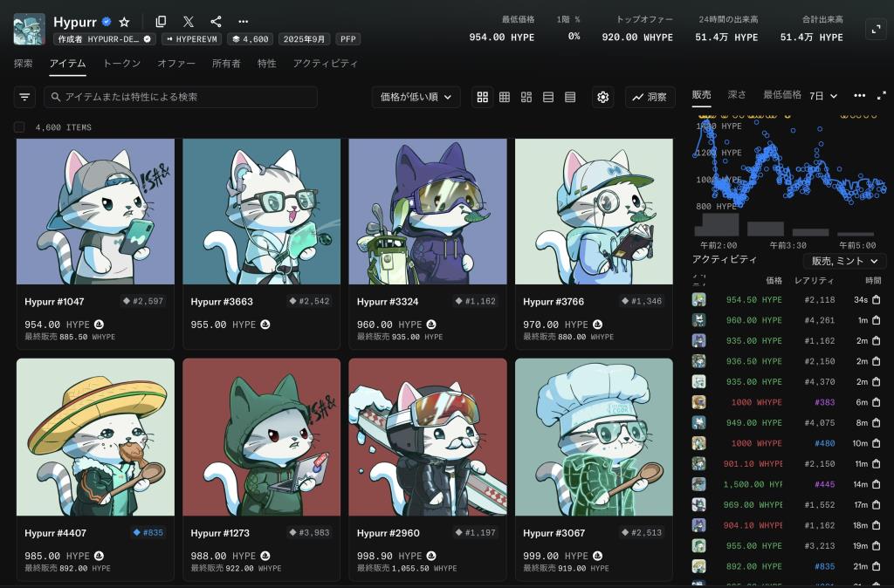Expand the 7日 time range dropdown
The image size is (894, 588).
click(x=823, y=95)
